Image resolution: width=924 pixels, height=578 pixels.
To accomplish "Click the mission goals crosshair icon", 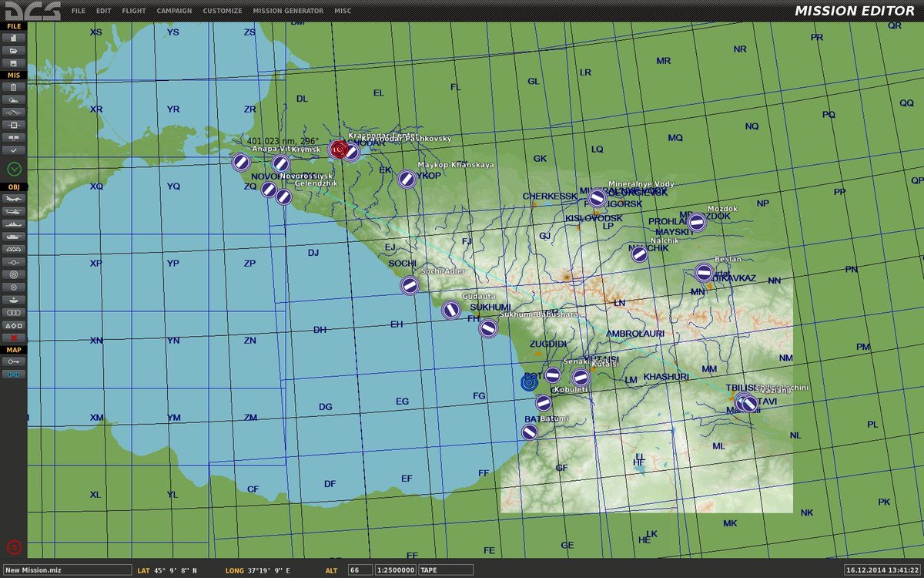I will pyautogui.click(x=14, y=124).
